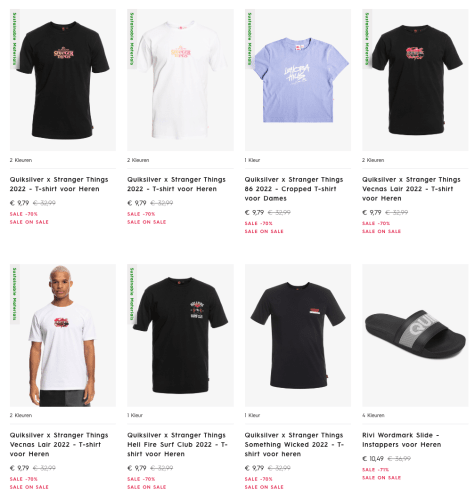
Task: Open the 86 2022 Cropped T-shirt voor Dames title
Action: point(294,189)
